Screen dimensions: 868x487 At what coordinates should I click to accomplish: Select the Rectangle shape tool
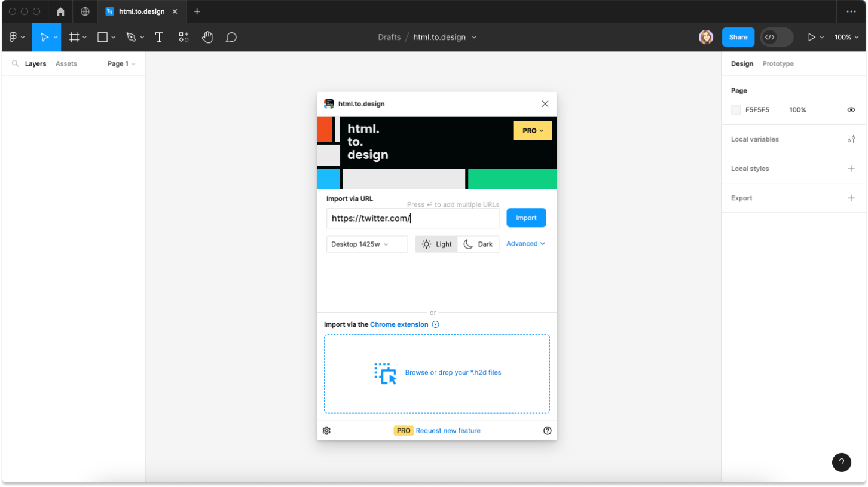(x=102, y=37)
